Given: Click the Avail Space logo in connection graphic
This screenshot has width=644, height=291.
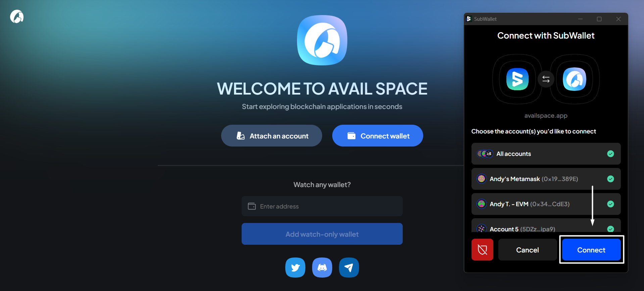Looking at the screenshot, I should (x=575, y=79).
